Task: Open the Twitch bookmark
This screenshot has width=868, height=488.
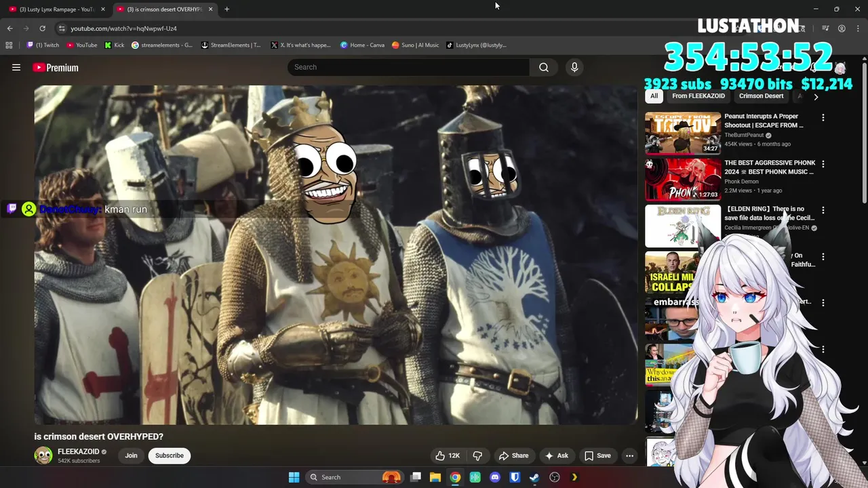Action: coord(43,45)
